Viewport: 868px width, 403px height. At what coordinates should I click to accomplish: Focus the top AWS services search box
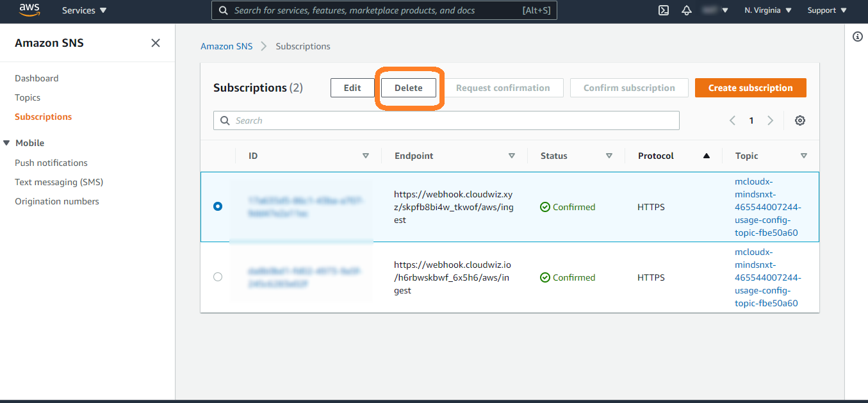pyautogui.click(x=384, y=10)
